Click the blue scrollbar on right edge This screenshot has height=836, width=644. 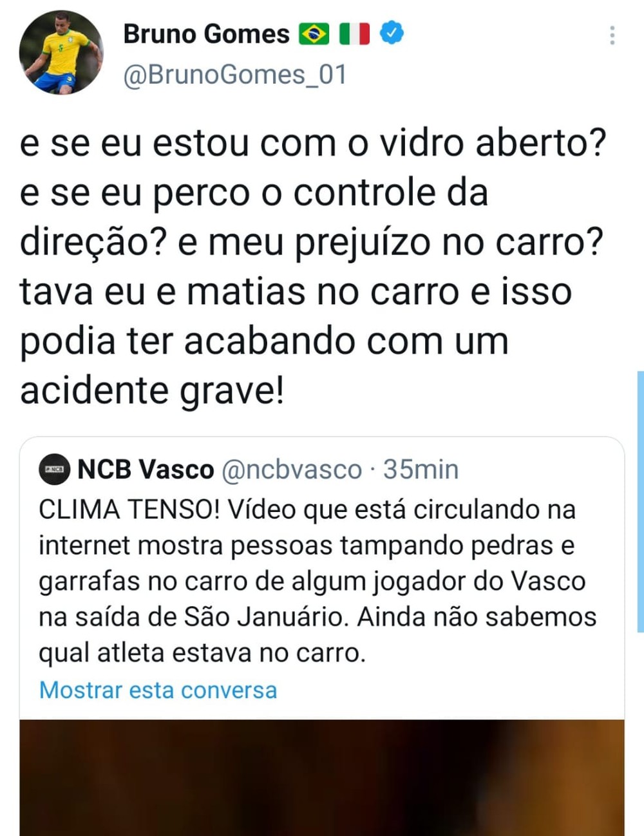coord(640,501)
